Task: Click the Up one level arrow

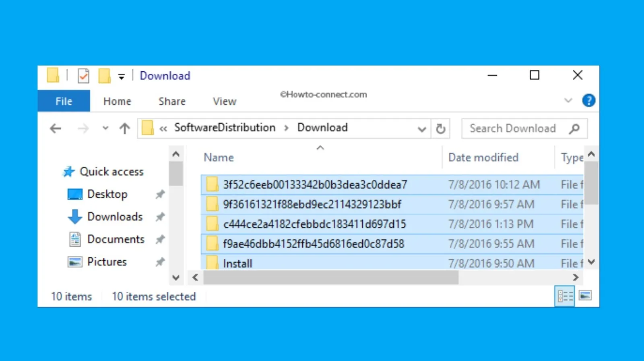Action: click(x=125, y=129)
